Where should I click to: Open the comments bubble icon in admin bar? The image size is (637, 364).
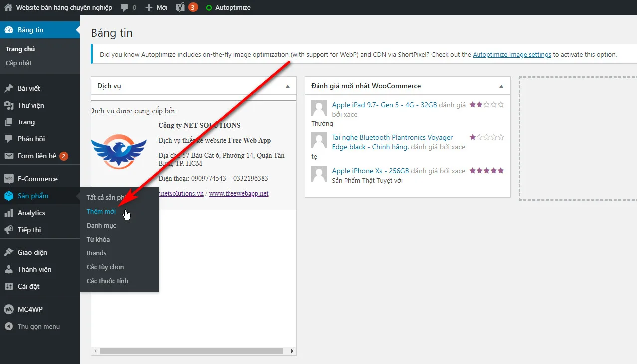coord(124,8)
